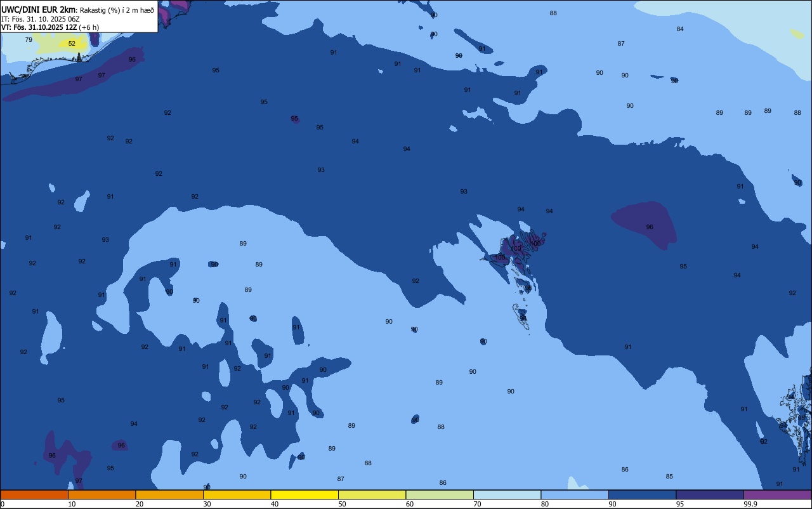Click the orange 10–20 legend swatch

pos(101,494)
